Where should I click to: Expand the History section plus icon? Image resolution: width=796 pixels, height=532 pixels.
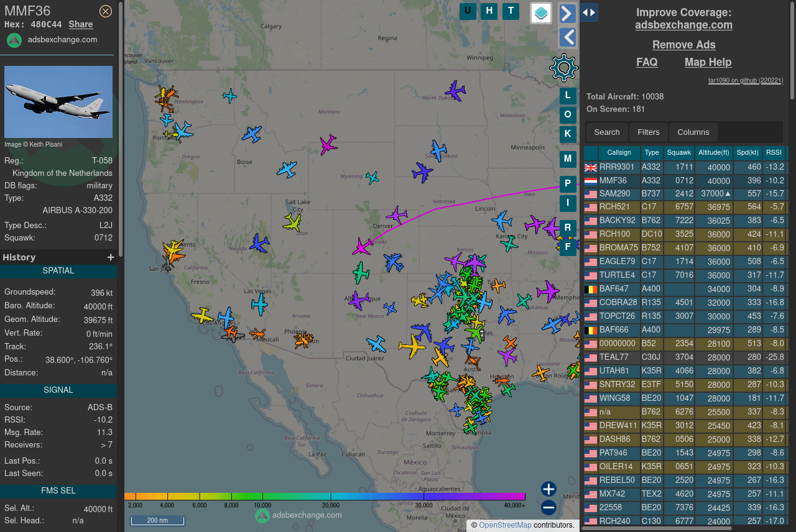click(111, 257)
